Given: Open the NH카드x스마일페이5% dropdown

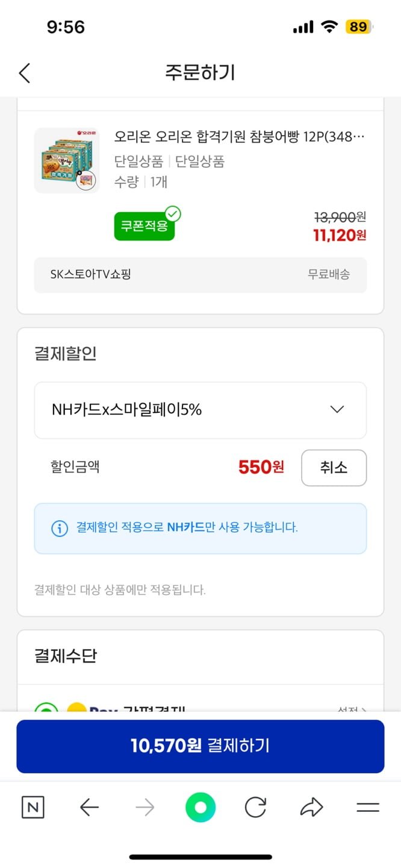Looking at the screenshot, I should [200, 410].
